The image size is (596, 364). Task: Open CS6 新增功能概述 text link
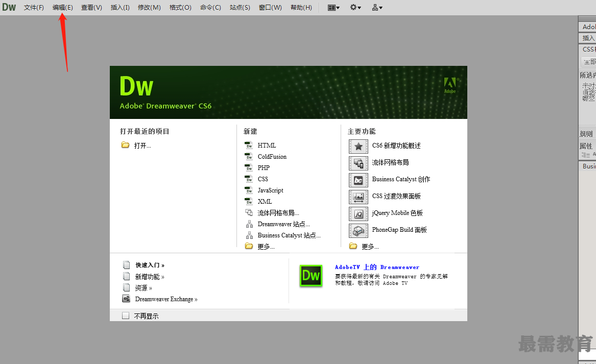396,145
